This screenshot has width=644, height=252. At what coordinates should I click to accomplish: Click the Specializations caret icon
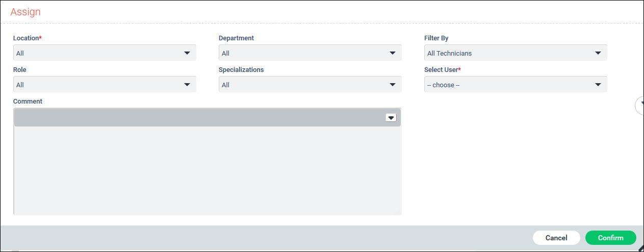tap(393, 85)
